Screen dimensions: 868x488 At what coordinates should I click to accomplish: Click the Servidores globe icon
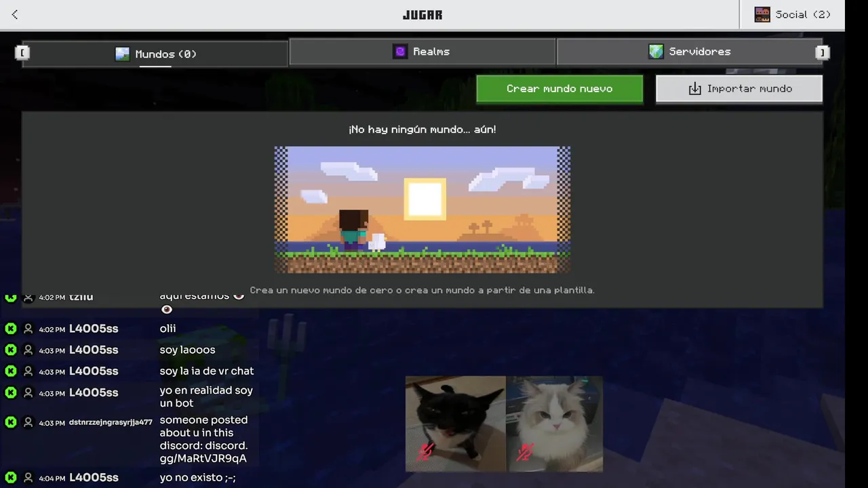pos(656,52)
